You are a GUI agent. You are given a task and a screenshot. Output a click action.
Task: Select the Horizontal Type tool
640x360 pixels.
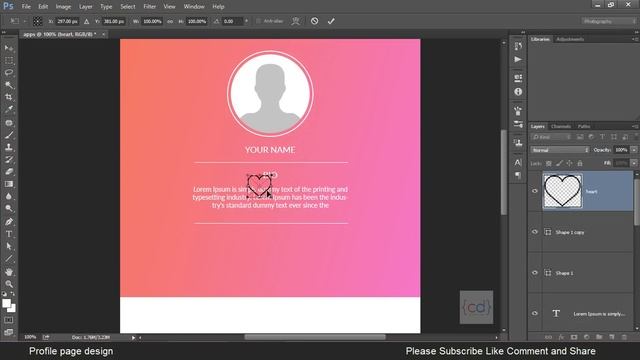point(9,234)
